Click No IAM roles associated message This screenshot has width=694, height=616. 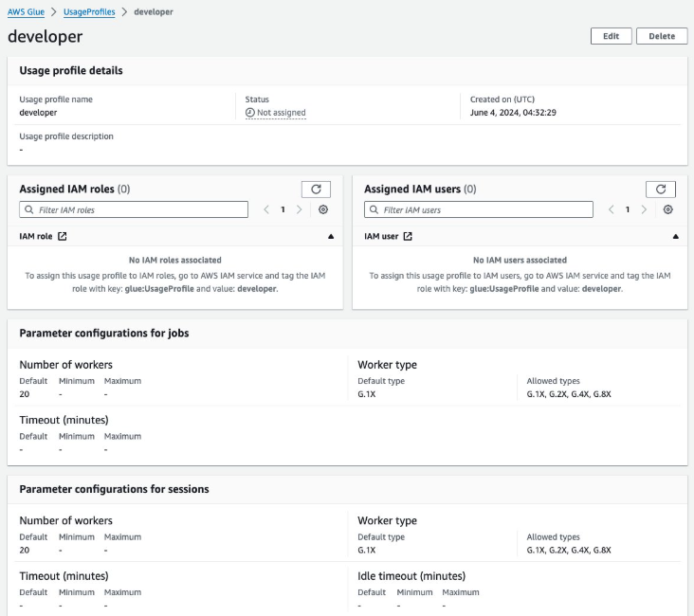click(175, 261)
